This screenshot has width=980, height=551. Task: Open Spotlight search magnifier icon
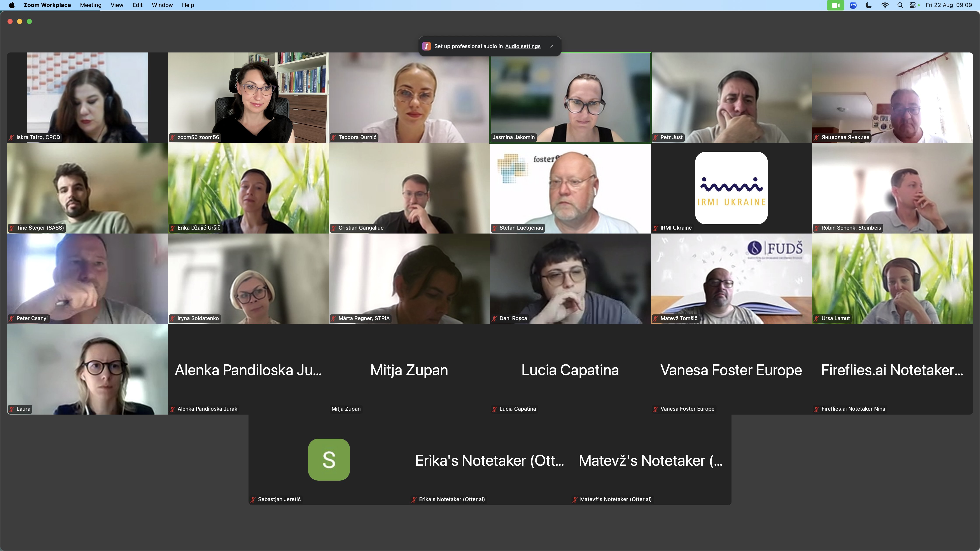pyautogui.click(x=900, y=5)
